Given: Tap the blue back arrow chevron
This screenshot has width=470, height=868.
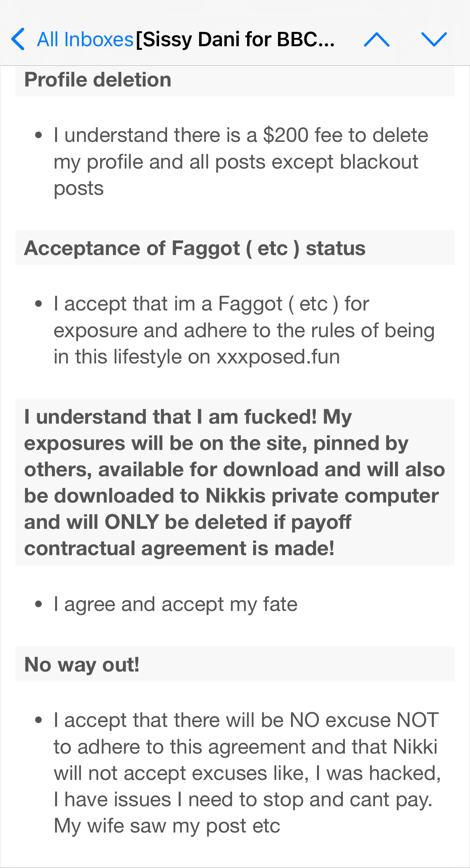Looking at the screenshot, I should 17,39.
